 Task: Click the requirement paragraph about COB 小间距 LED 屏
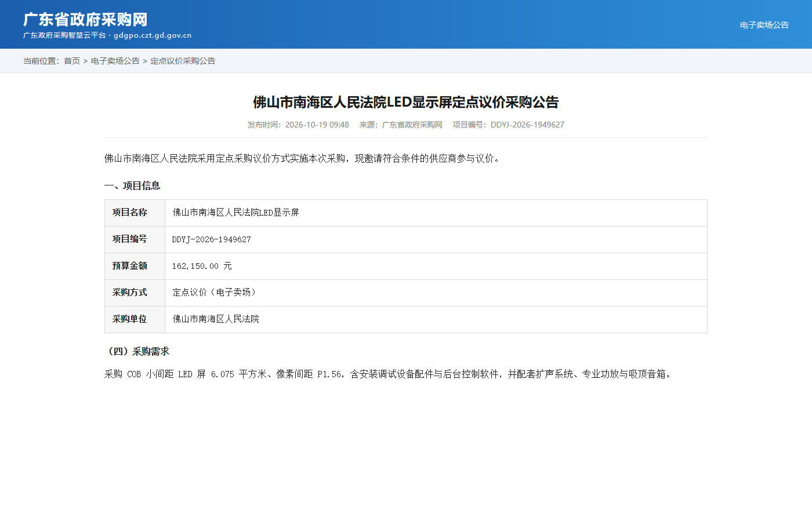[x=390, y=374]
